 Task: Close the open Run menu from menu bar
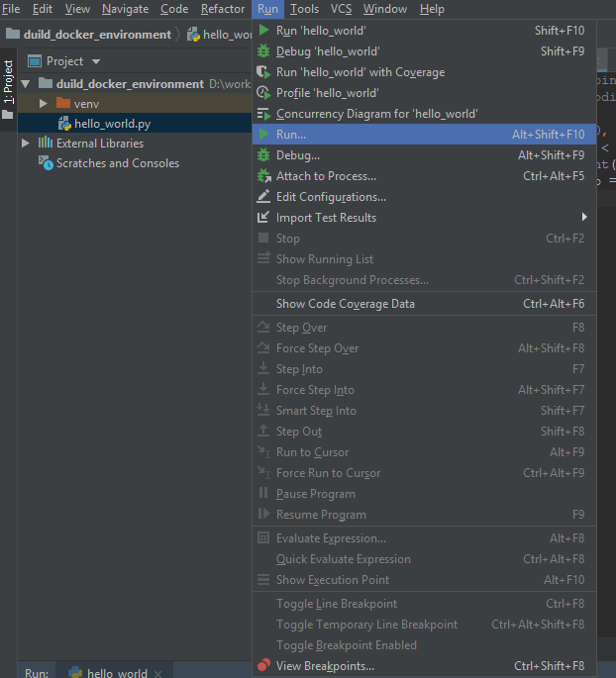tap(267, 9)
